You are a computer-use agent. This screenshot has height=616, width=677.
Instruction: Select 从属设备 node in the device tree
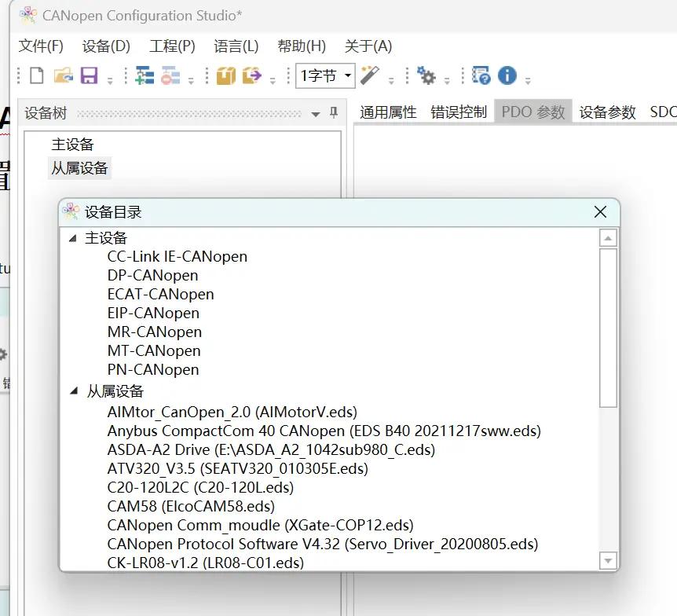click(79, 168)
